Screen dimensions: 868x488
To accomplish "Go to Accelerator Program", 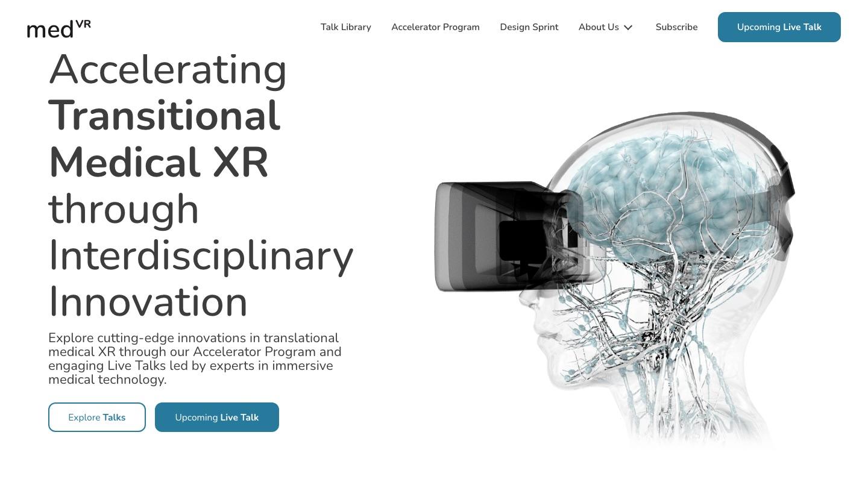I will tap(435, 27).
